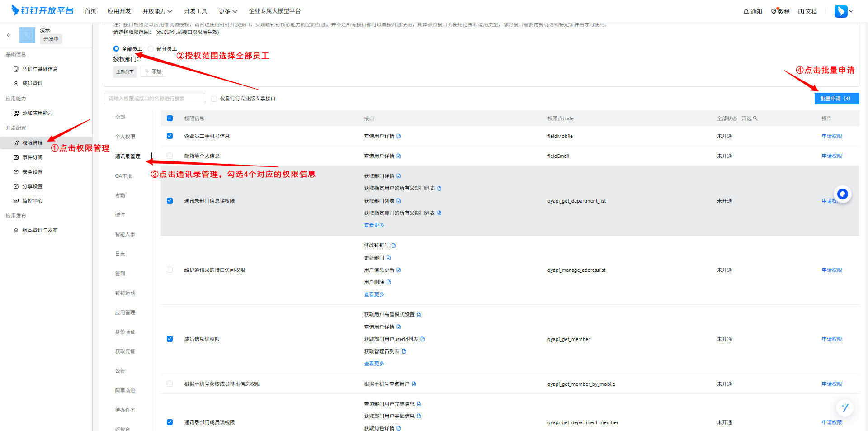Click the user avatar in top bar

click(841, 11)
